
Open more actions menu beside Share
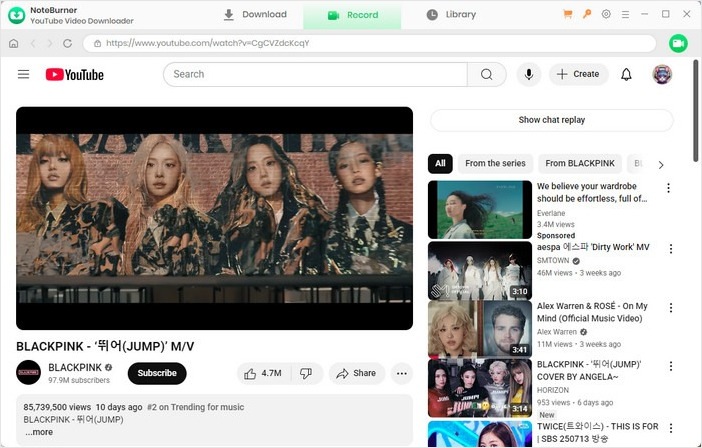pos(401,373)
